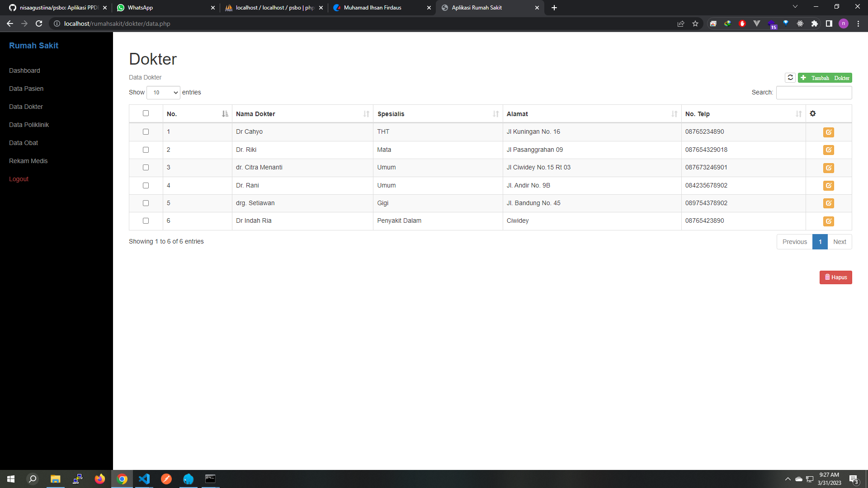Check the box for drg. Setiawan
The image size is (868, 488).
[x=146, y=203]
